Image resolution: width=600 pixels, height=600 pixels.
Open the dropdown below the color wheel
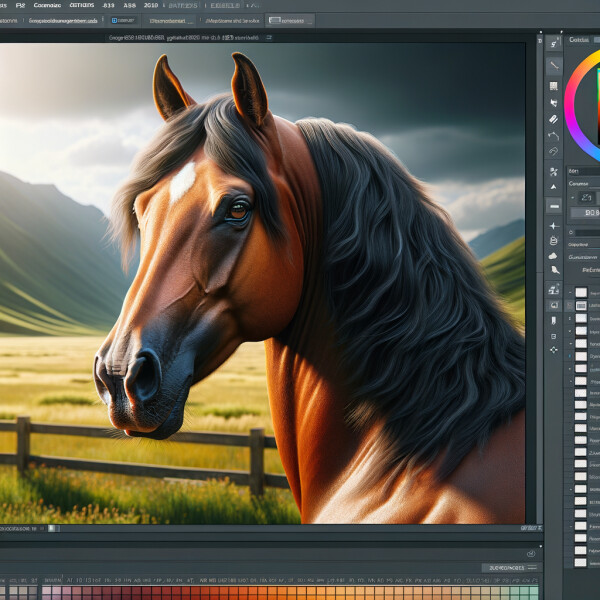pos(583,170)
